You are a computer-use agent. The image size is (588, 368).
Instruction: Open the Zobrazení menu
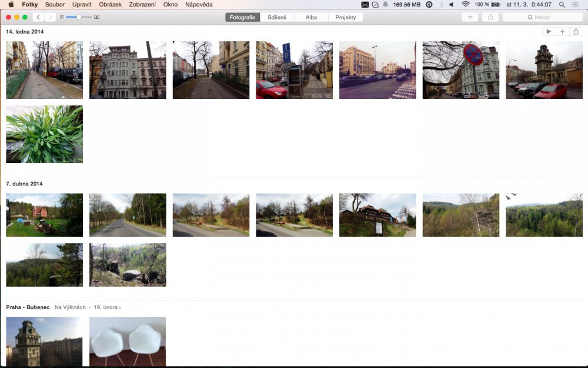[145, 4]
